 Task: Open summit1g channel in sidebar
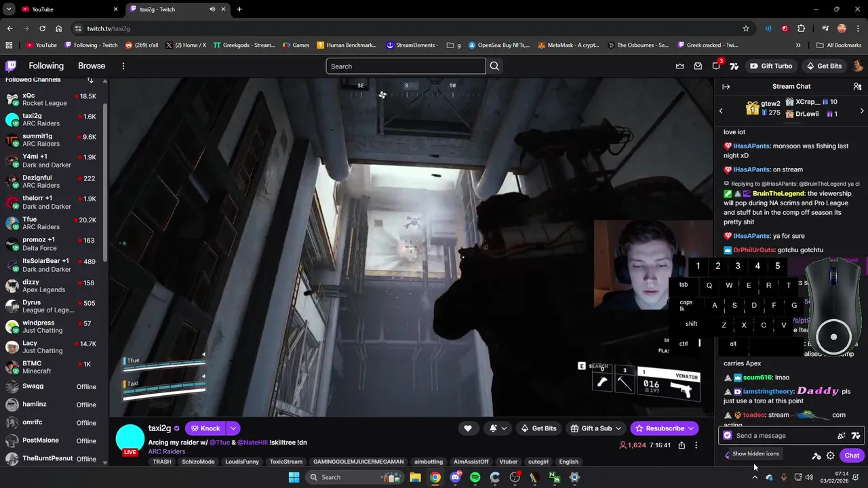click(x=53, y=140)
